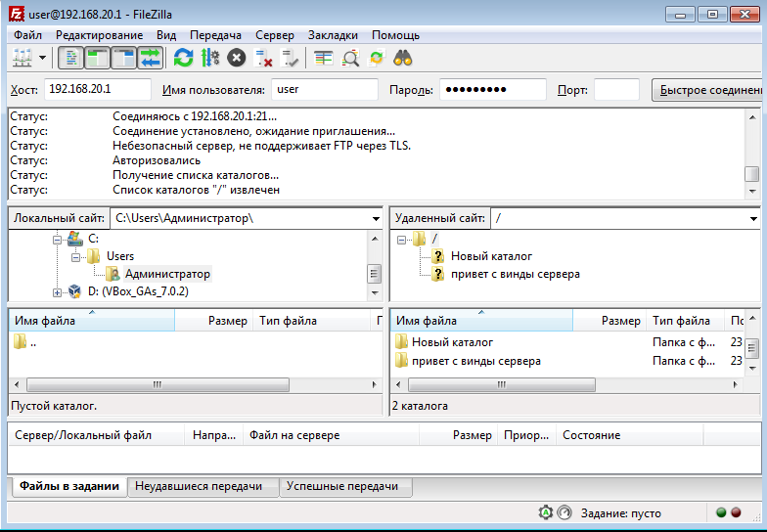Click the message log scrollbar thumb
Screen dimensions: 767x532
752,174
